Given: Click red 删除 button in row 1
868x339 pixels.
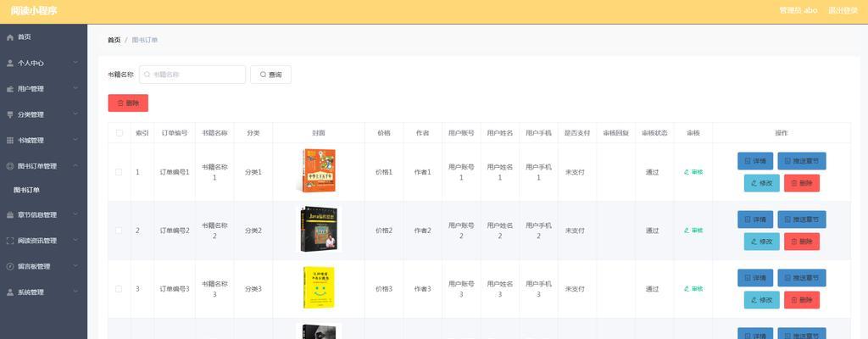Looking at the screenshot, I should click(802, 183).
